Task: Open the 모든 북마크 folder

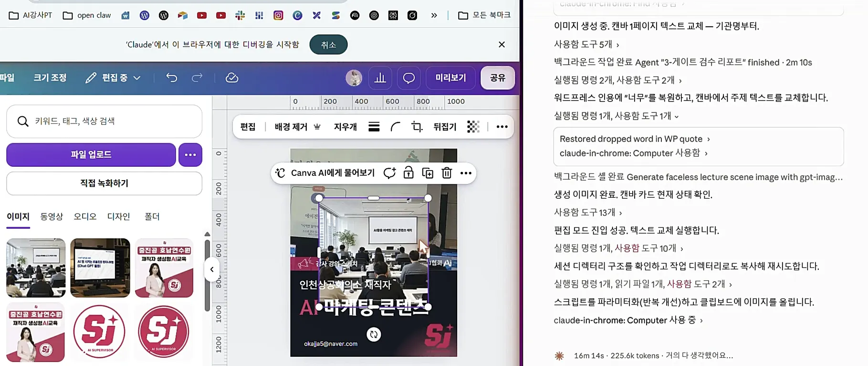Action: [484, 15]
